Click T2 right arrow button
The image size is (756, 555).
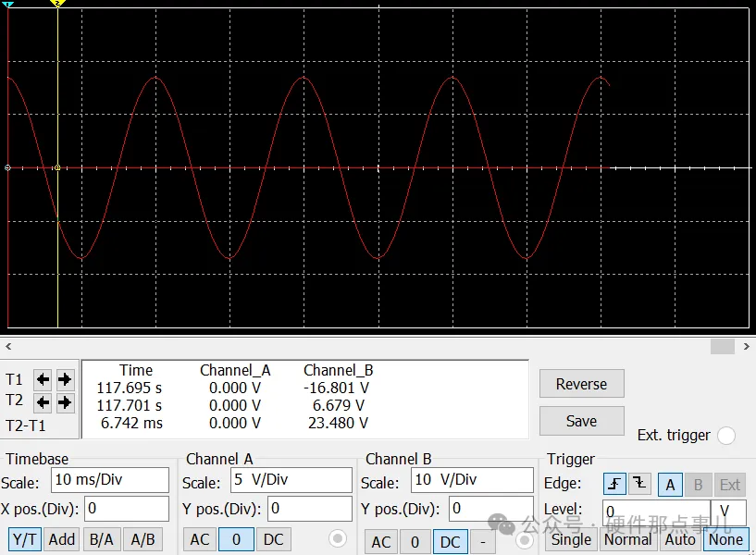click(x=65, y=402)
